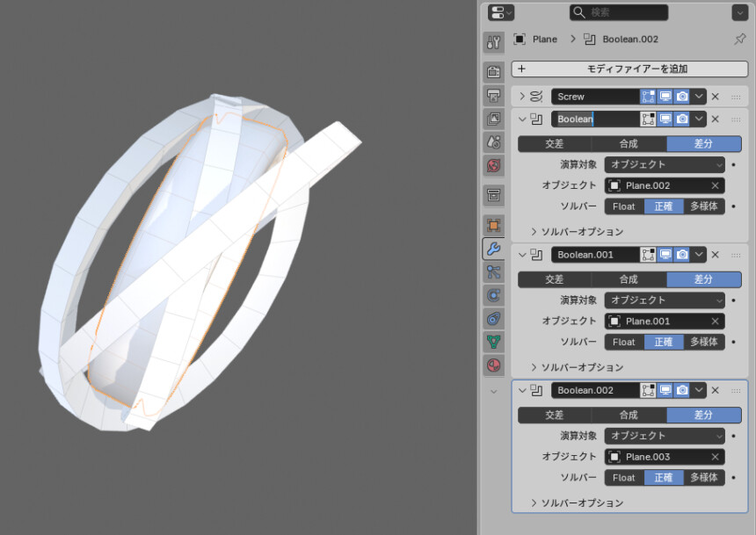Viewport: 756px width, 535px height.
Task: Choose Float solver in Boolean.001 modifier
Action: pyautogui.click(x=623, y=342)
